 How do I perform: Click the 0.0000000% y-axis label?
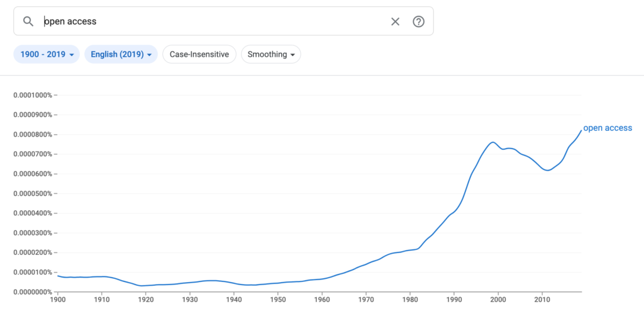(33, 291)
